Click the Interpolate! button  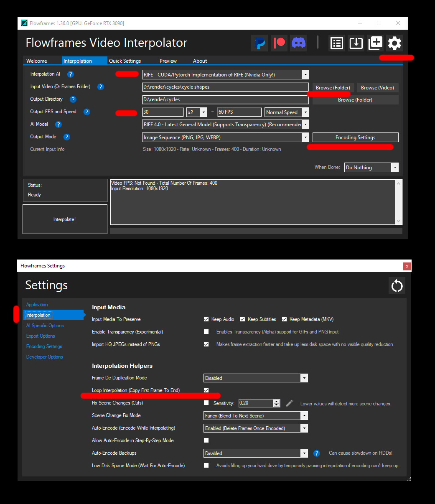click(x=65, y=219)
